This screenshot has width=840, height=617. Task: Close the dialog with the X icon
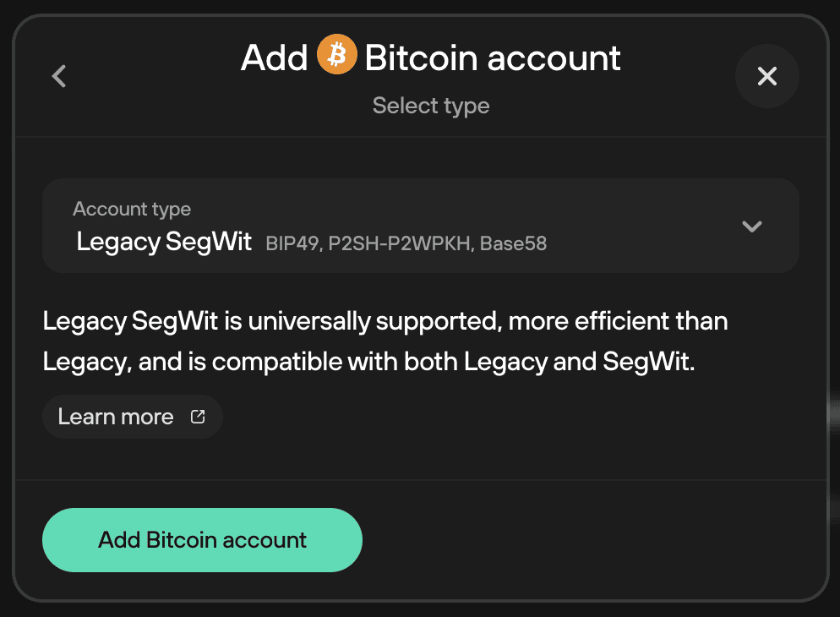coord(767,76)
